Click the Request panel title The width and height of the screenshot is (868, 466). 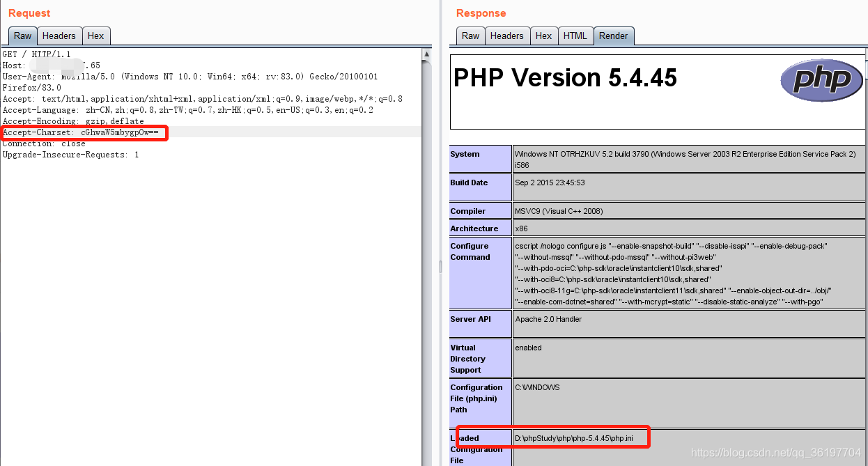tap(29, 13)
